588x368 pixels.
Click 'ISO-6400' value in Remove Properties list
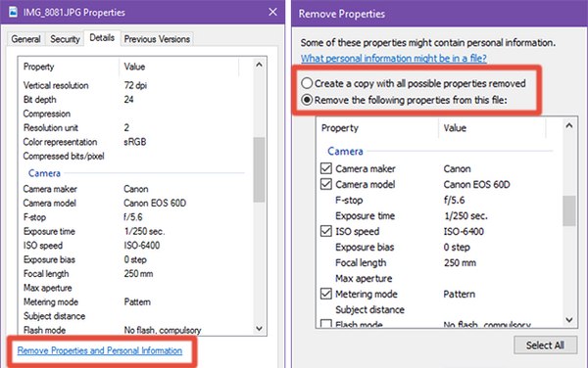[464, 231]
